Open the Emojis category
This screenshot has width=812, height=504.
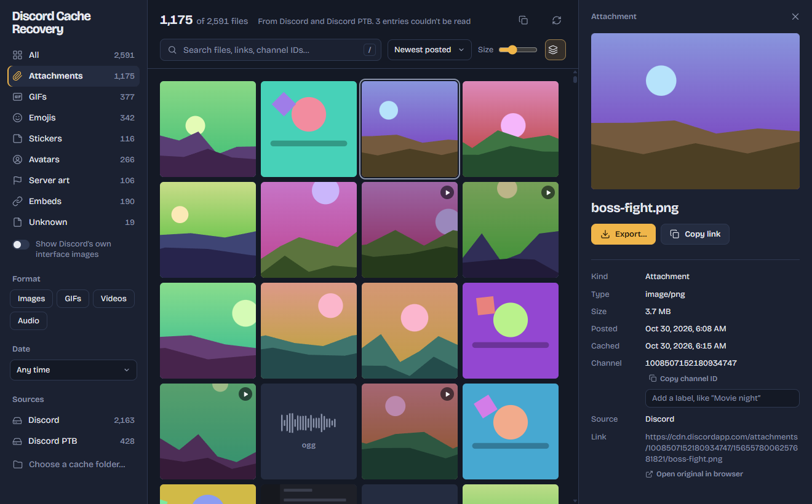[74, 117]
